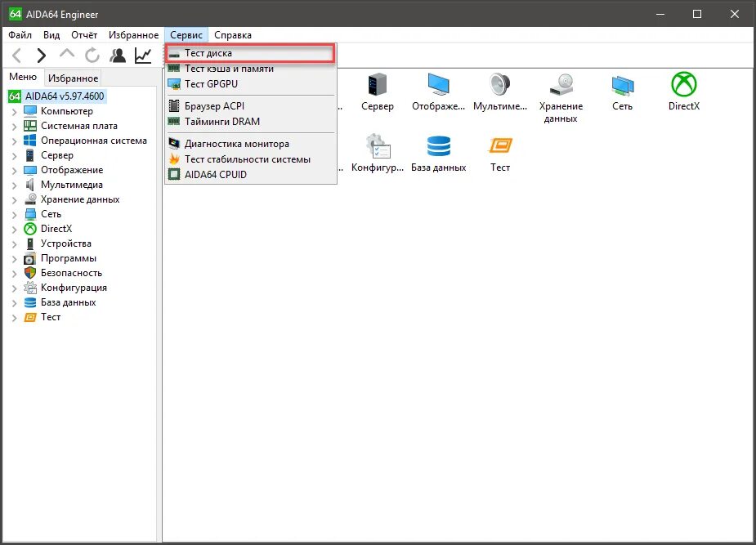
Task: Click the Refresh toolbar icon
Action: tap(92, 56)
